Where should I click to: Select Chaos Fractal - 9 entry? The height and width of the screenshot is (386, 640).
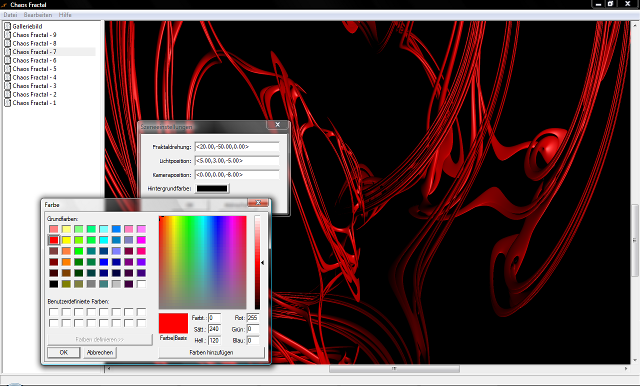click(x=34, y=35)
